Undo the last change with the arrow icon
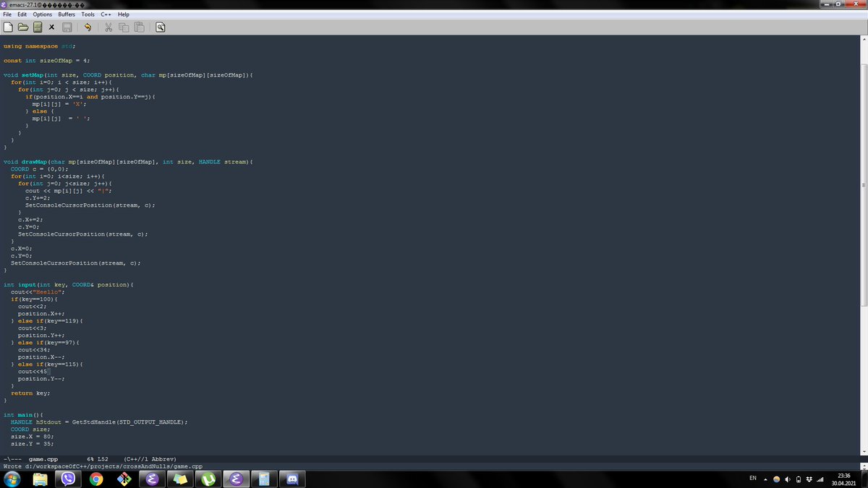 pyautogui.click(x=88, y=27)
